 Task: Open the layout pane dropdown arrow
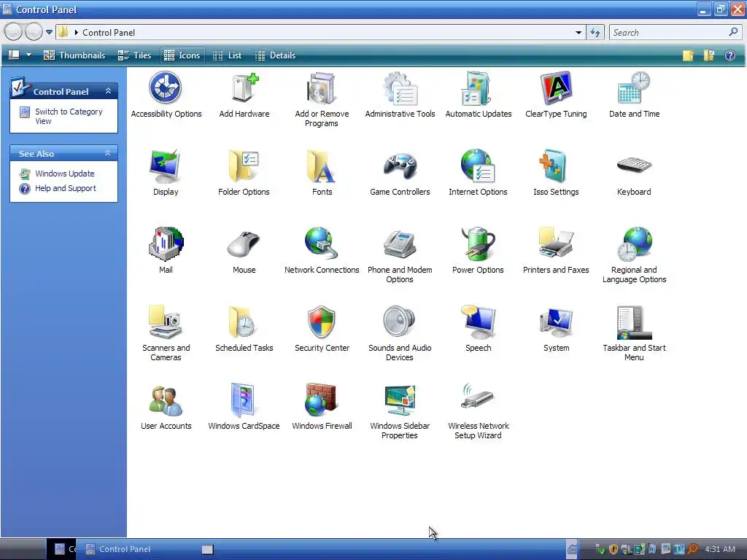[x=28, y=55]
